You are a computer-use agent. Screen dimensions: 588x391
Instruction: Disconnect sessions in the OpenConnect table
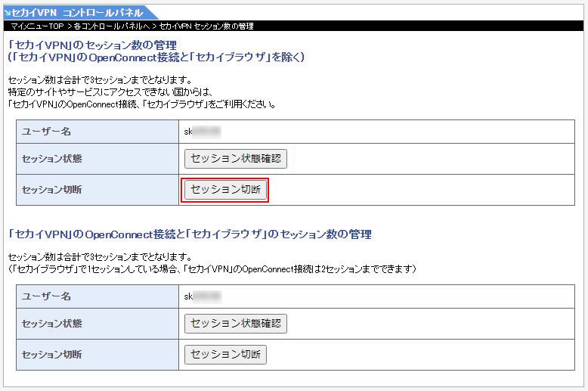[x=225, y=354]
